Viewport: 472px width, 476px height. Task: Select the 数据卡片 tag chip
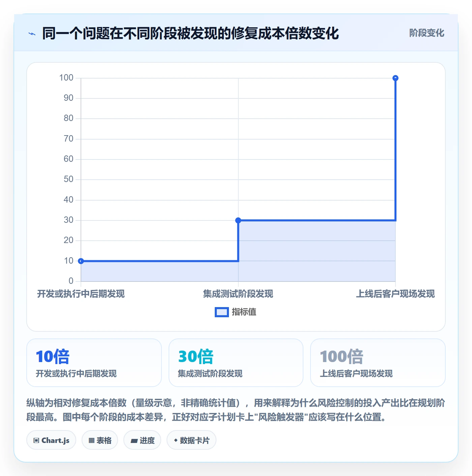pyautogui.click(x=191, y=440)
